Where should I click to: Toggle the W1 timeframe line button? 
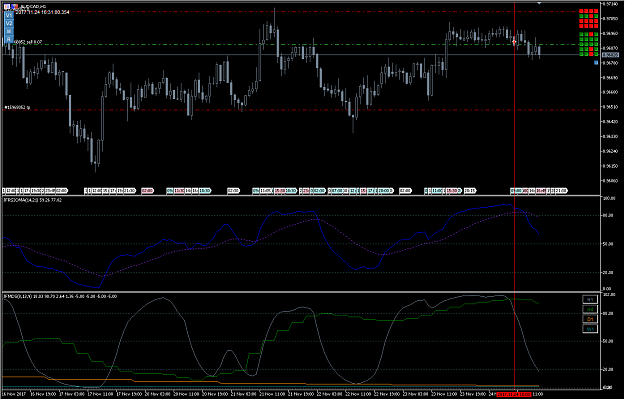point(590,329)
